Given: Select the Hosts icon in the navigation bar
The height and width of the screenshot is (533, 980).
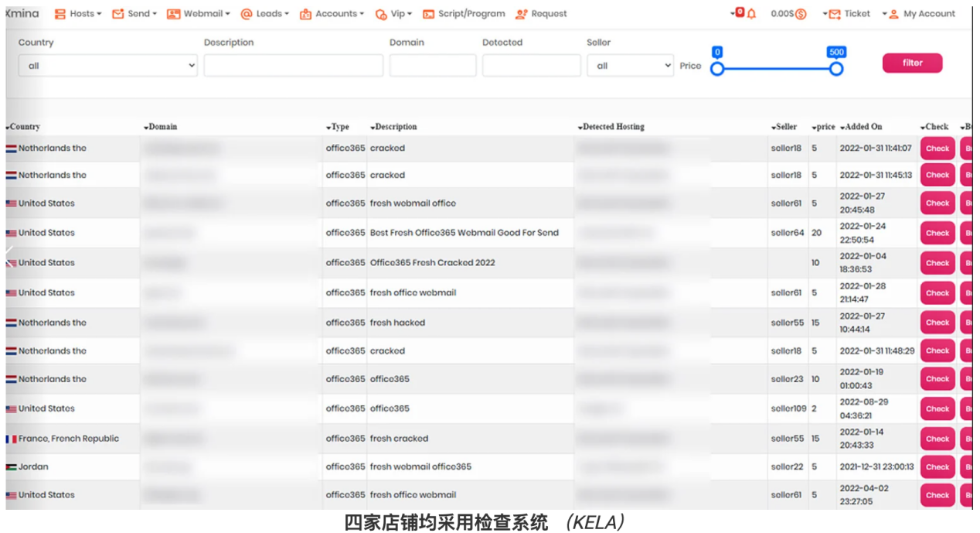Looking at the screenshot, I should (x=59, y=13).
